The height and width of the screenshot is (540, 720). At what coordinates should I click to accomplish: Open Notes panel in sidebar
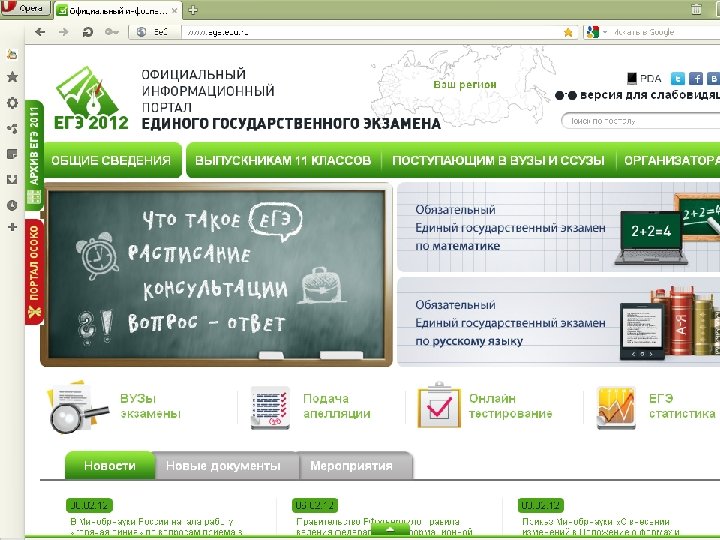[12, 154]
